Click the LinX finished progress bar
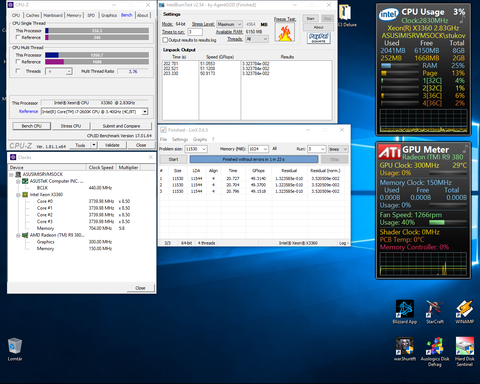The image size is (480, 384). (254, 159)
